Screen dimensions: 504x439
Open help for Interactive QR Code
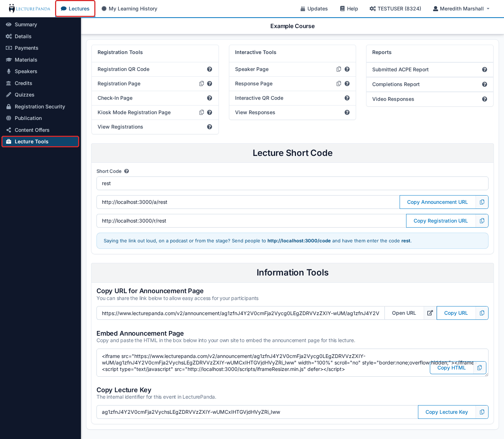pyautogui.click(x=347, y=98)
